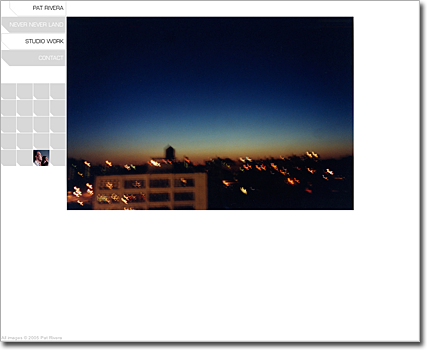The height and width of the screenshot is (363, 438).
Task: Select the gray thumbnail left of the people photo
Action: point(25,158)
